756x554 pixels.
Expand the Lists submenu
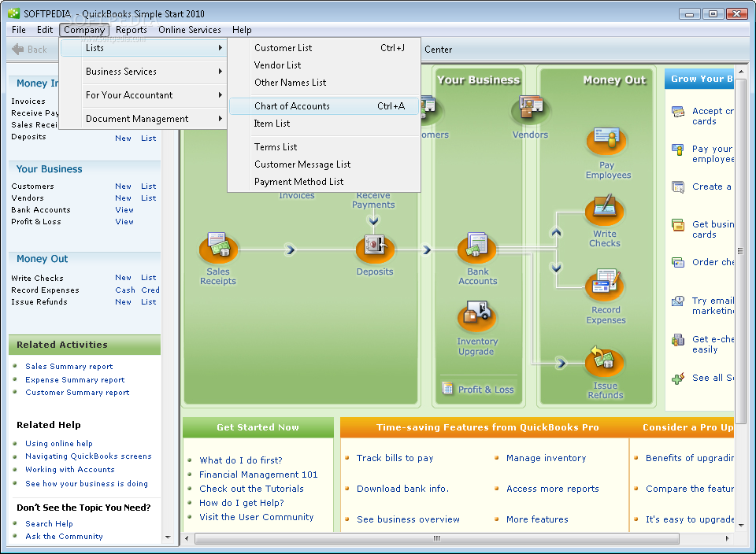click(x=143, y=48)
